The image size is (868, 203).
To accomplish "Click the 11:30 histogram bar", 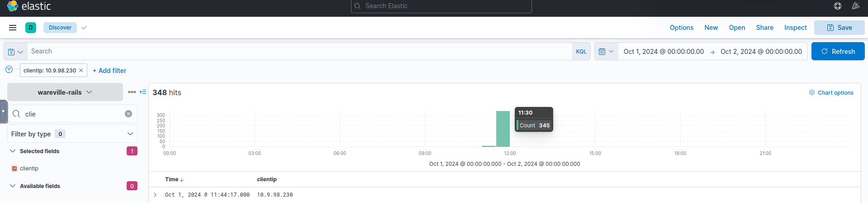I will pyautogui.click(x=503, y=129).
